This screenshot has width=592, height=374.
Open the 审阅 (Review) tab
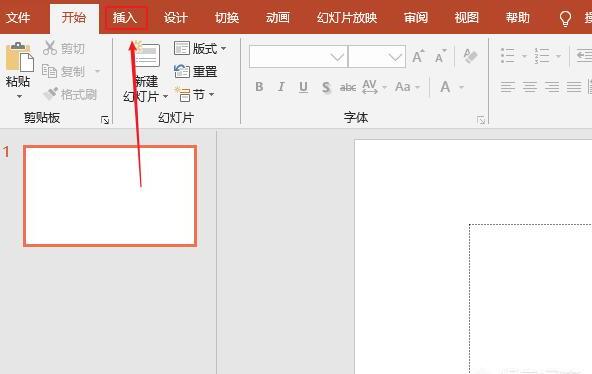[416, 18]
